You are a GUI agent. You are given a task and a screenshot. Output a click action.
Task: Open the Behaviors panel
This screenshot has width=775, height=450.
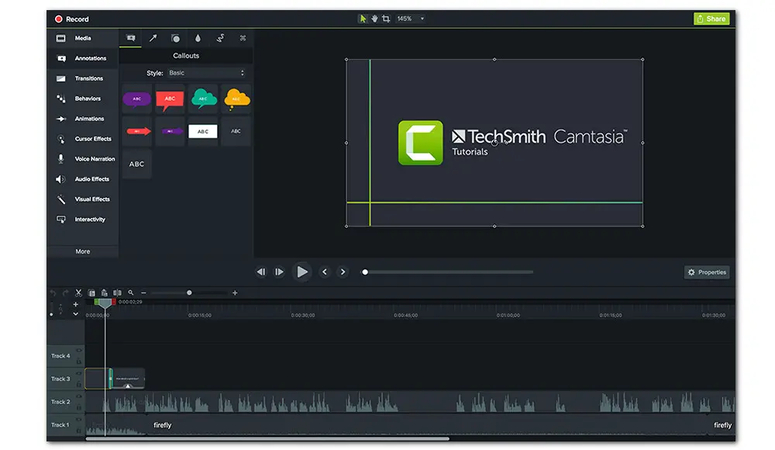pos(83,98)
